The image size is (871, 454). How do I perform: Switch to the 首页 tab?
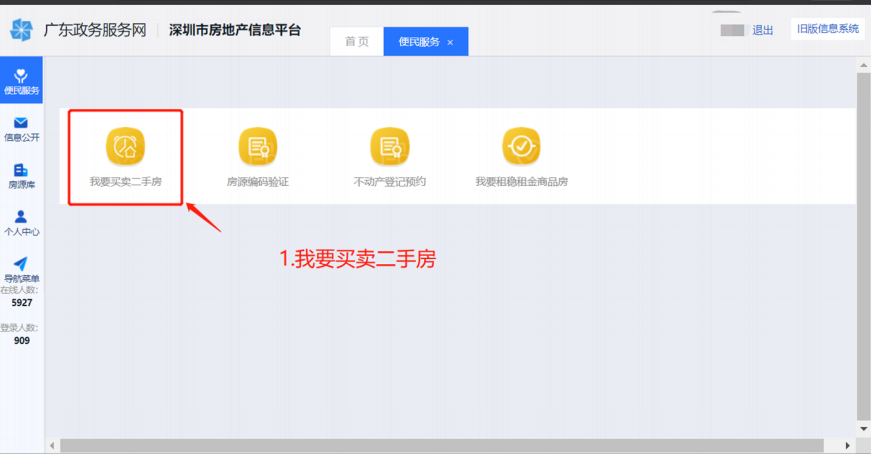357,42
